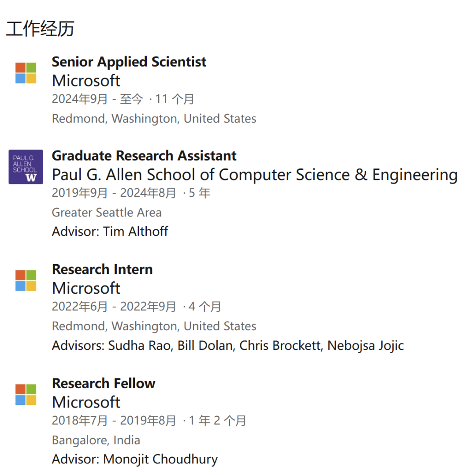Open the Senior Applied Scientist job title
Screen dimensions: 476x475
pos(129,62)
